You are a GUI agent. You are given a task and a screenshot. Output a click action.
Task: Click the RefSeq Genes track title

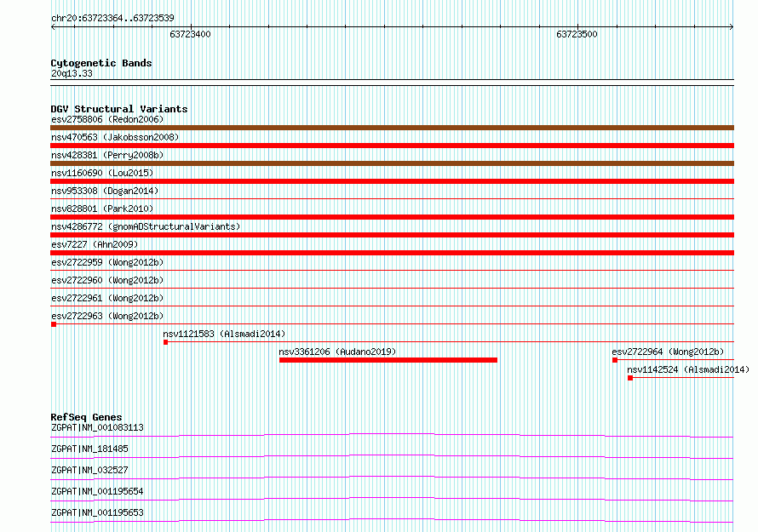point(86,417)
